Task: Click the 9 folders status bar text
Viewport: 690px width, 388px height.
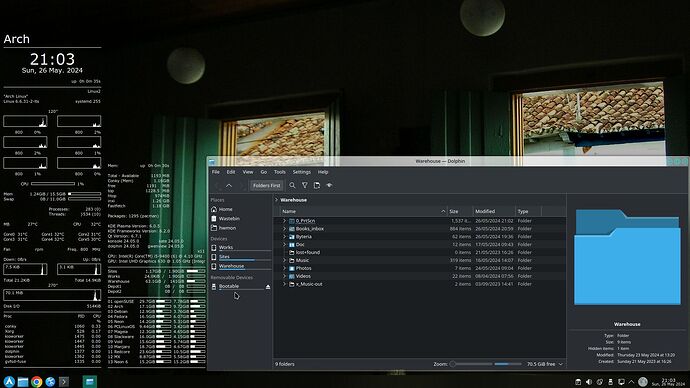Action: [x=285, y=364]
